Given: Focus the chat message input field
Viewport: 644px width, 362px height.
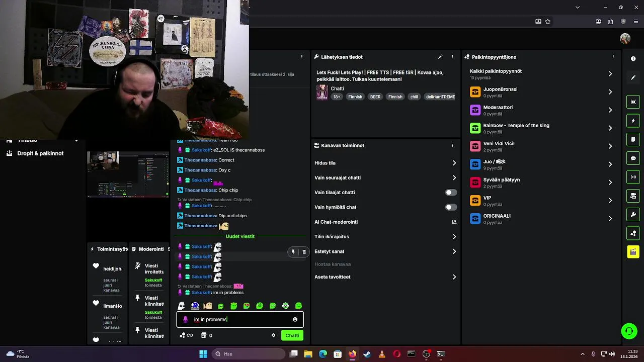Looking at the screenshot, I should pos(240,319).
